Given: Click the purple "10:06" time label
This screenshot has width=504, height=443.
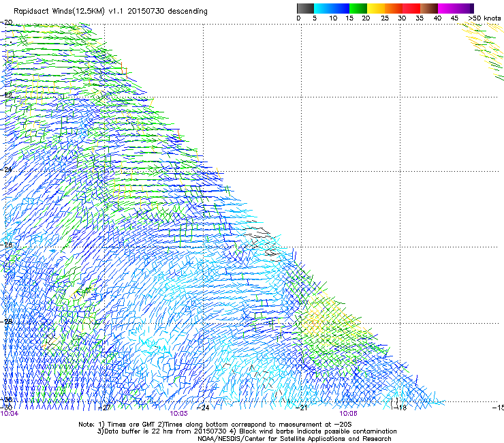Looking at the screenshot, I should point(349,414).
